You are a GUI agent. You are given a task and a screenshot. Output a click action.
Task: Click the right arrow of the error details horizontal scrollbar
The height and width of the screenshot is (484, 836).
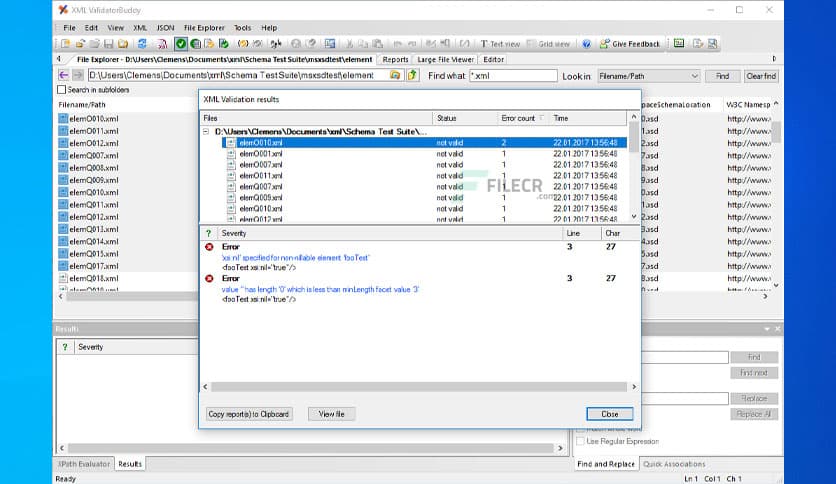(634, 387)
